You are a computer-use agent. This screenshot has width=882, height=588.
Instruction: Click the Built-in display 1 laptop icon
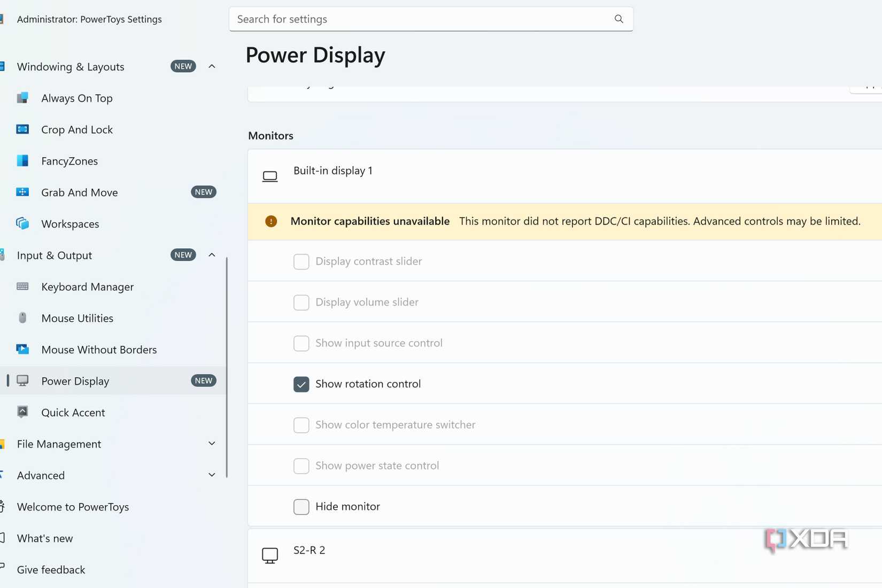pos(270,176)
